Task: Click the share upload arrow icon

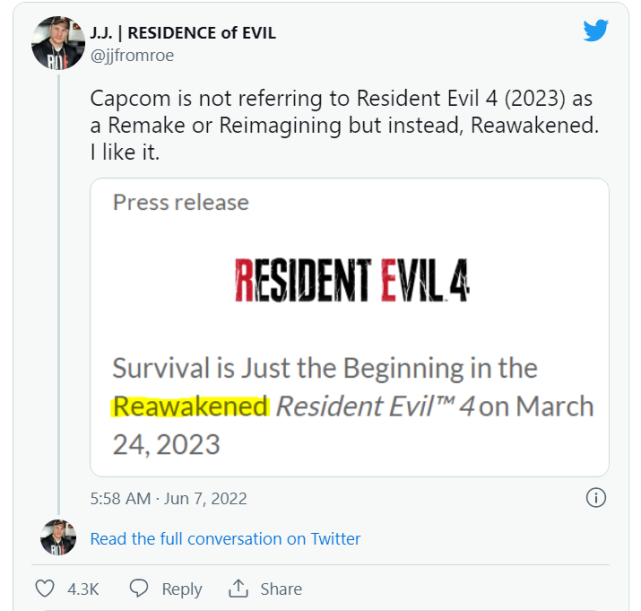Action: coord(238,588)
